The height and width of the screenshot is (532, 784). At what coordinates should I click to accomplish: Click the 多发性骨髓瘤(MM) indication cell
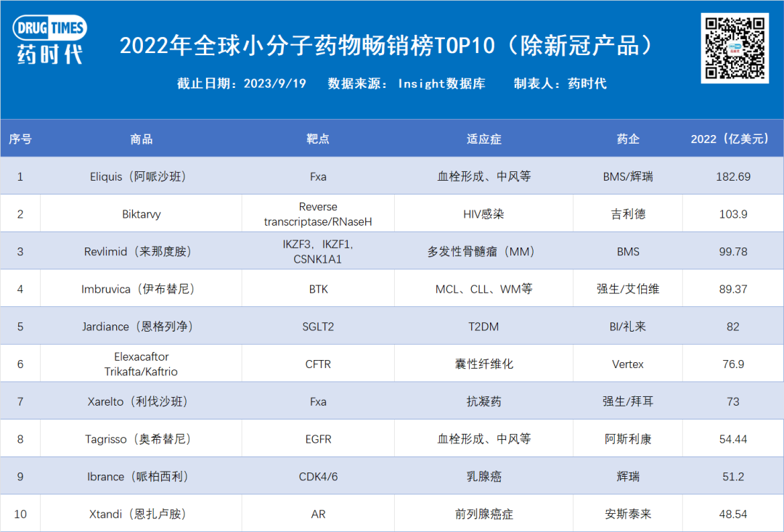tap(483, 251)
